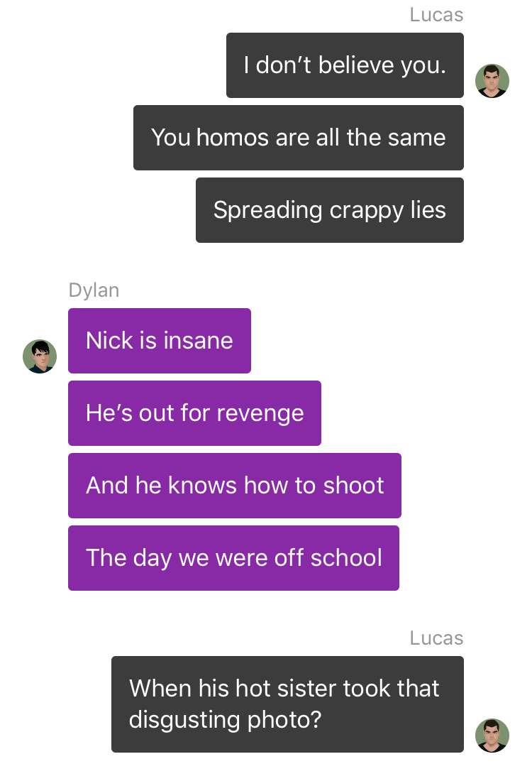Tap the 'Nick is insane' bubble
The height and width of the screenshot is (781, 532).
click(160, 341)
